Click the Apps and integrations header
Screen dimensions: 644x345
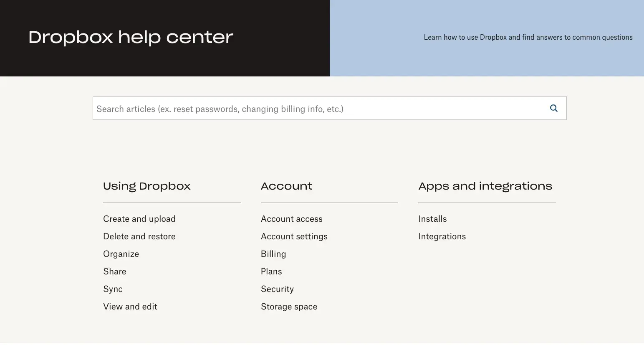485,186
